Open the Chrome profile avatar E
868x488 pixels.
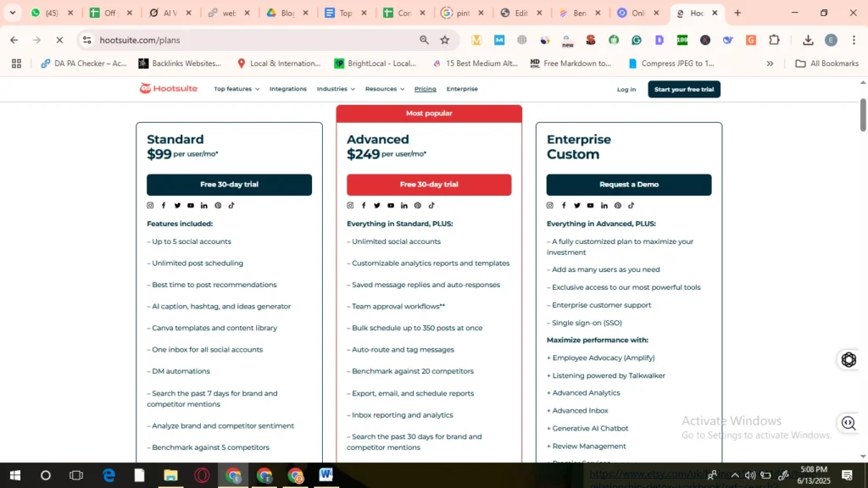coord(831,40)
